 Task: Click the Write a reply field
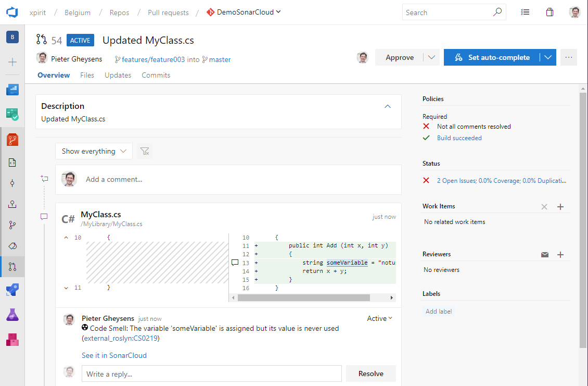tap(212, 374)
